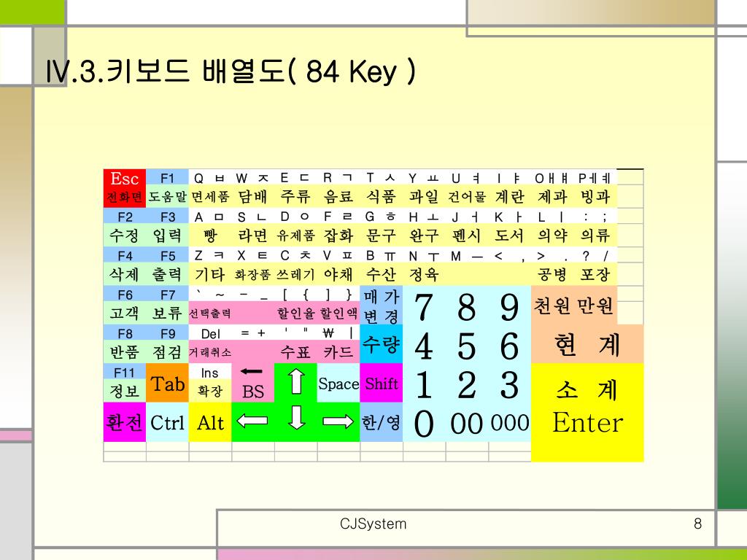Click the F4 삭제 delete key
The width and height of the screenshot is (747, 560).
pos(124,266)
